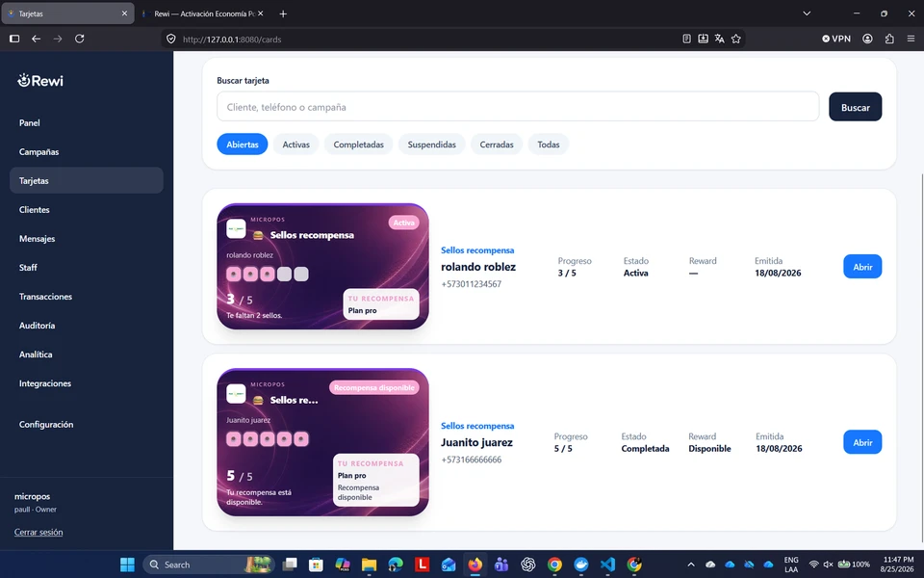Select the Abiertas filter chip
This screenshot has width=924, height=578.
pyautogui.click(x=243, y=144)
